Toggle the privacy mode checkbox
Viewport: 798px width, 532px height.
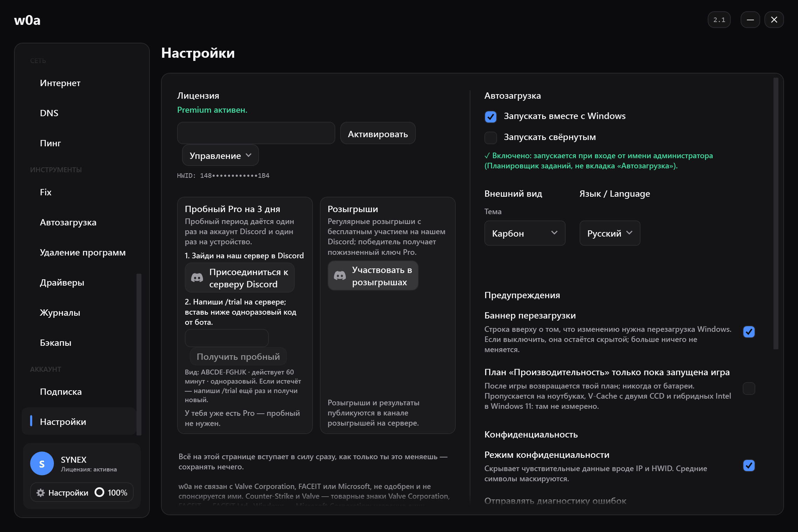(x=749, y=465)
